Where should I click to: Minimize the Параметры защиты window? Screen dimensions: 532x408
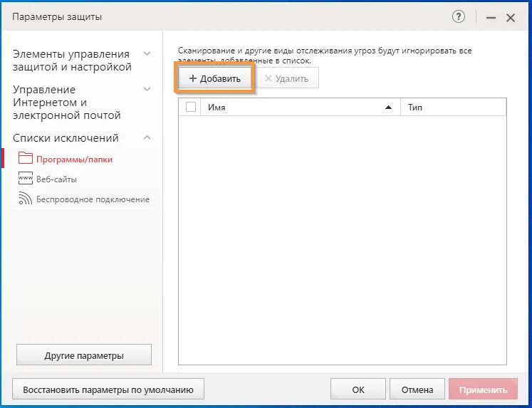[x=491, y=18]
